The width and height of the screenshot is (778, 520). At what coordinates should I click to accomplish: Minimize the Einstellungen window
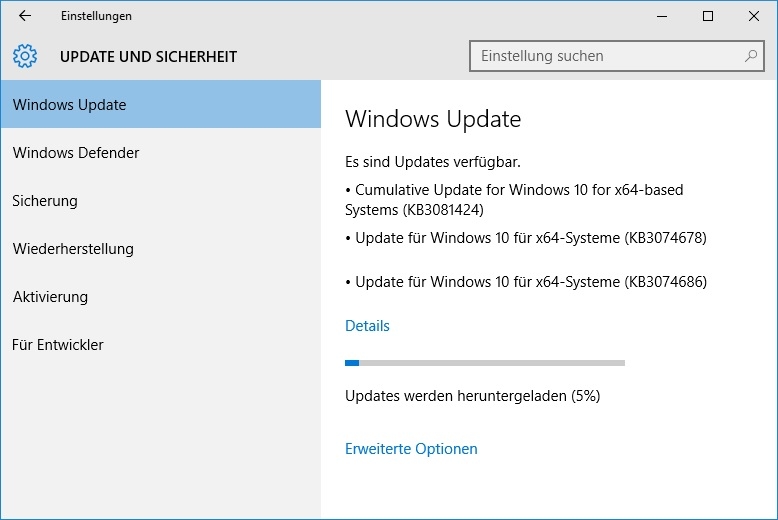click(x=662, y=16)
